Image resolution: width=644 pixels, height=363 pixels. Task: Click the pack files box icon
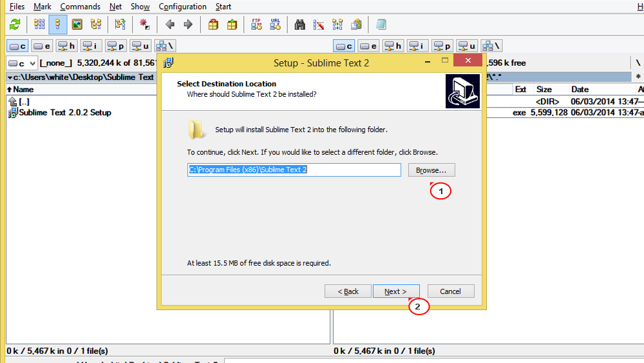point(213,25)
